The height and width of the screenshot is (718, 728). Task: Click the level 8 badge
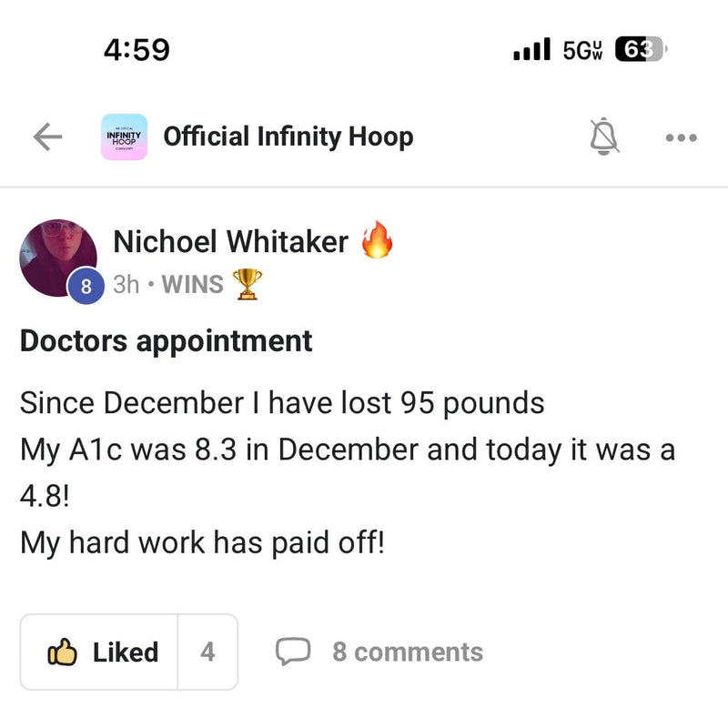coord(86,287)
